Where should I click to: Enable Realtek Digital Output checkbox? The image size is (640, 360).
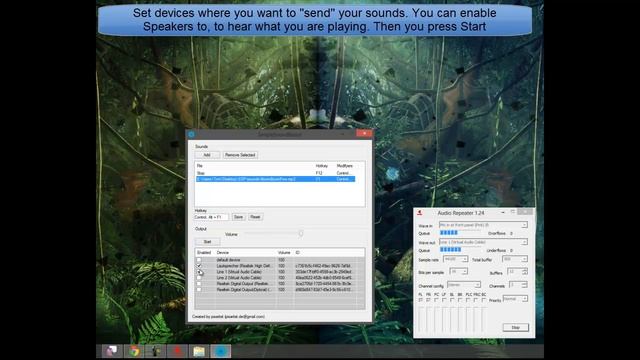click(x=199, y=284)
